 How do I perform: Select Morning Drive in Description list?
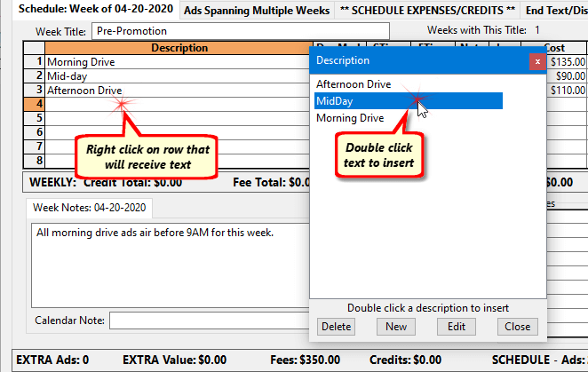point(350,118)
